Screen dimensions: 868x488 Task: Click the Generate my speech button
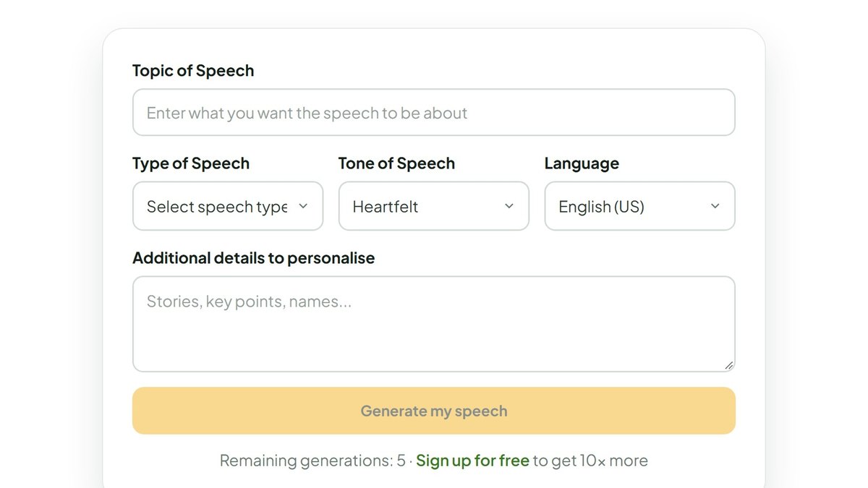pyautogui.click(x=434, y=411)
